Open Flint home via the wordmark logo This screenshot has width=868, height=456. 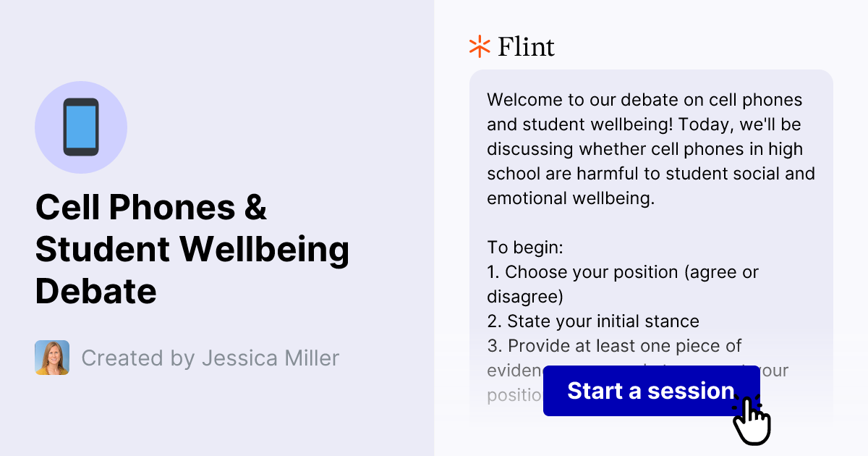[526, 46]
